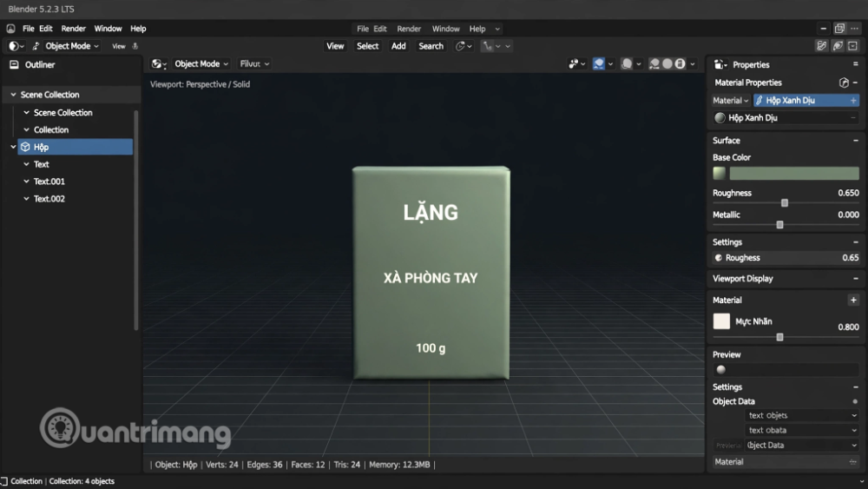Collapse the Viewport Display panel
868x489 pixels.
(855, 279)
